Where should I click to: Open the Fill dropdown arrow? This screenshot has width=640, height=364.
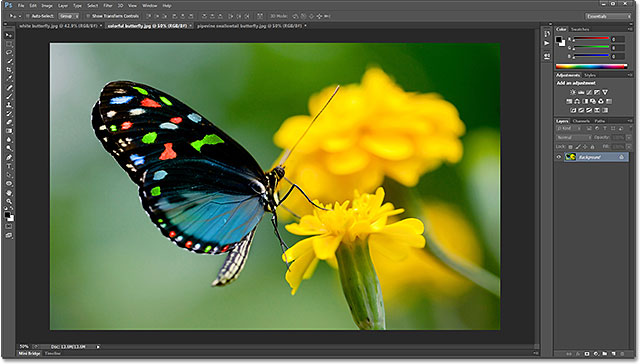629,146
